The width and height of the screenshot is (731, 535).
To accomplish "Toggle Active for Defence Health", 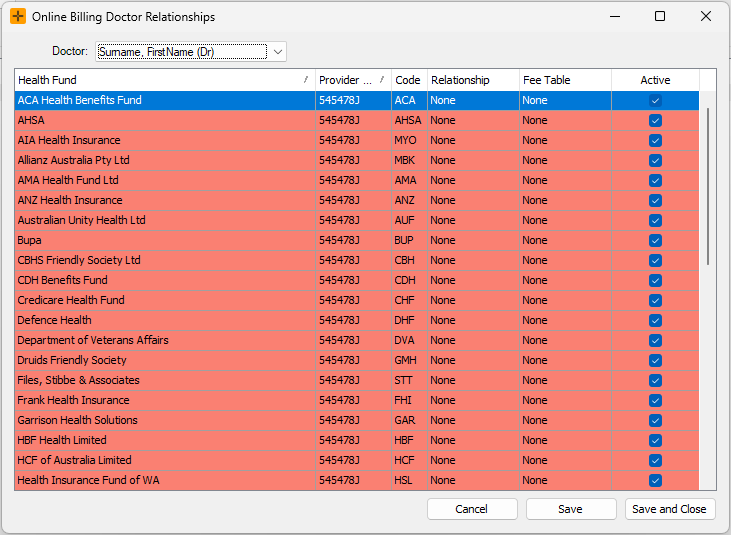I will [655, 321].
